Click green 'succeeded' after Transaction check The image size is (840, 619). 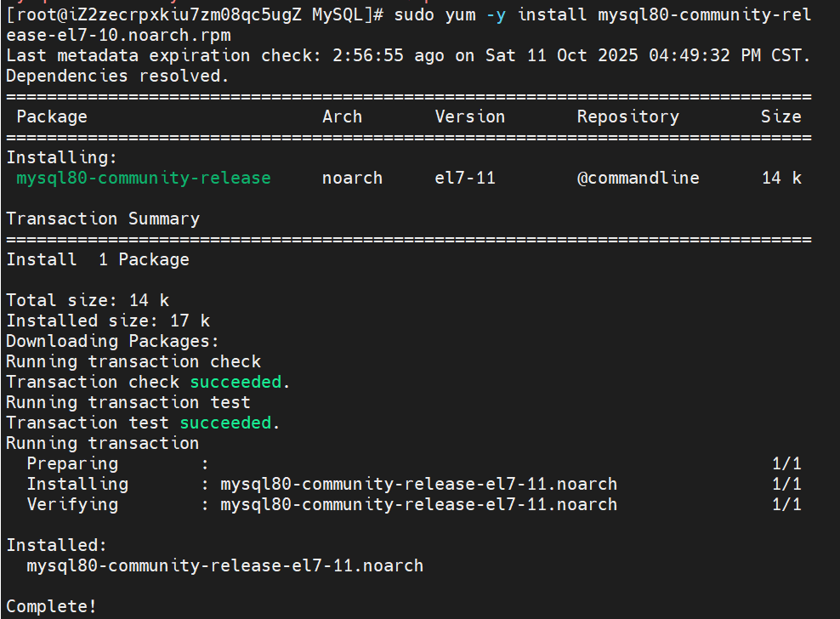(x=236, y=382)
